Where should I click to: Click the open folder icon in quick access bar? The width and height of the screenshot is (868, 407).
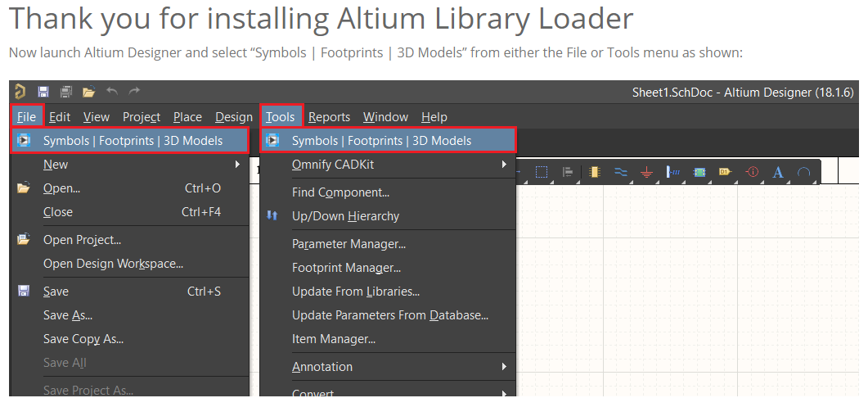pyautogui.click(x=89, y=92)
